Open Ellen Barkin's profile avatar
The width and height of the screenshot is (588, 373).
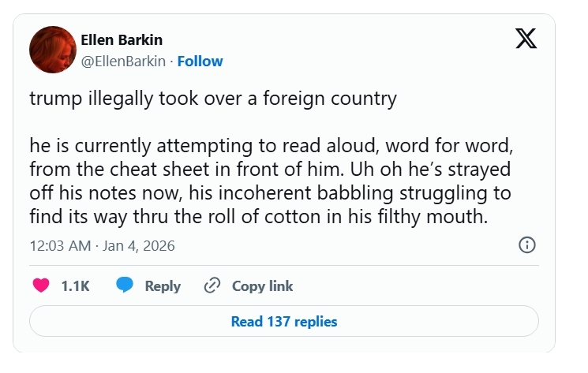52,49
